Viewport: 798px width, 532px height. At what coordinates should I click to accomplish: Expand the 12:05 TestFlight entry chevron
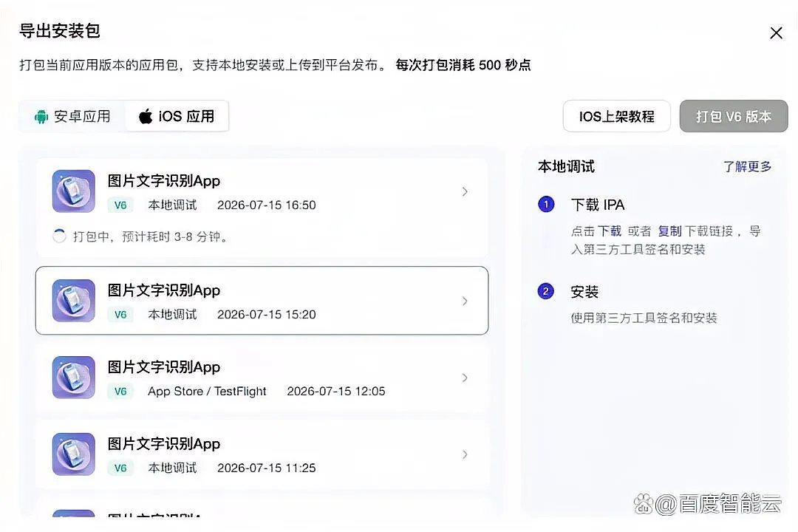click(x=465, y=378)
